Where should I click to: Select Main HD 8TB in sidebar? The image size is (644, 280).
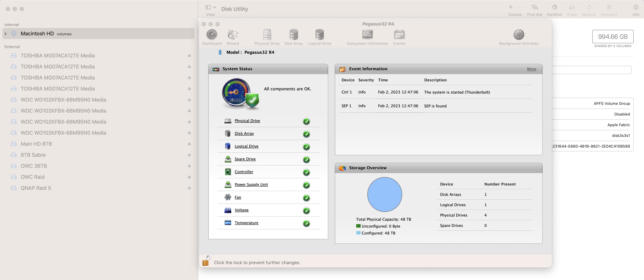click(x=36, y=144)
